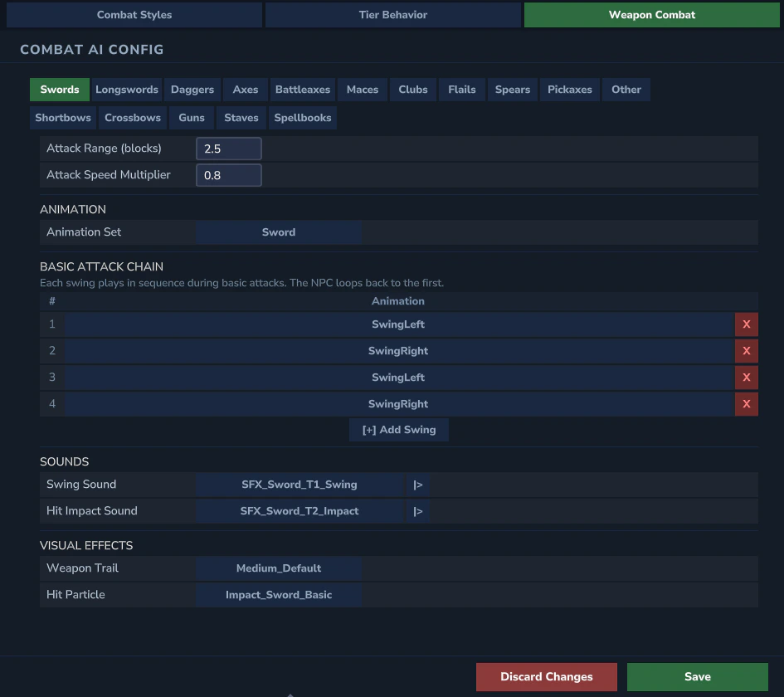The width and height of the screenshot is (784, 697).
Task: Change the Swing Sound selection
Action: click(299, 484)
